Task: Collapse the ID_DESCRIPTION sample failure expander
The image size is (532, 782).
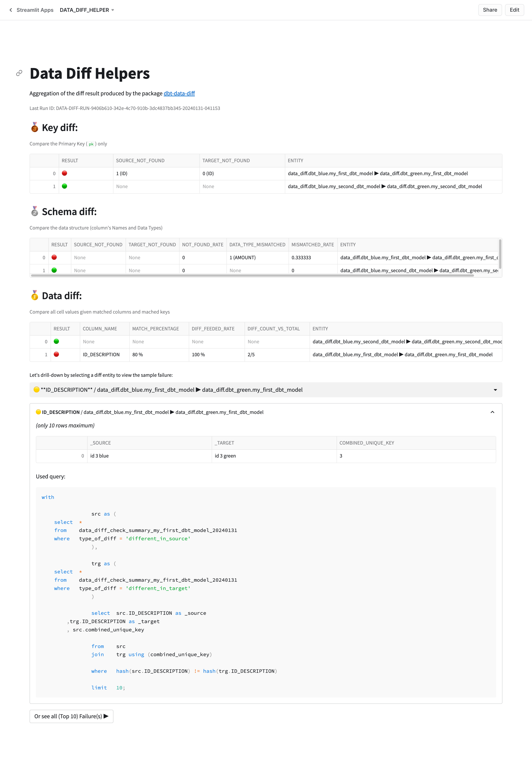Action: pos(492,412)
